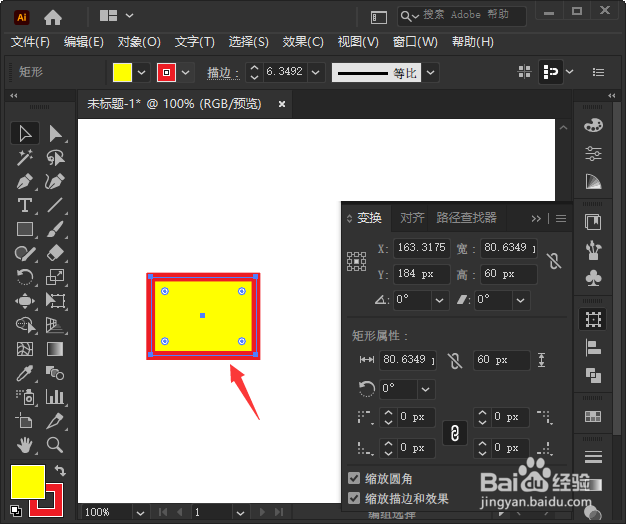Open the fill color dropdown
The height and width of the screenshot is (524, 626).
coord(141,73)
